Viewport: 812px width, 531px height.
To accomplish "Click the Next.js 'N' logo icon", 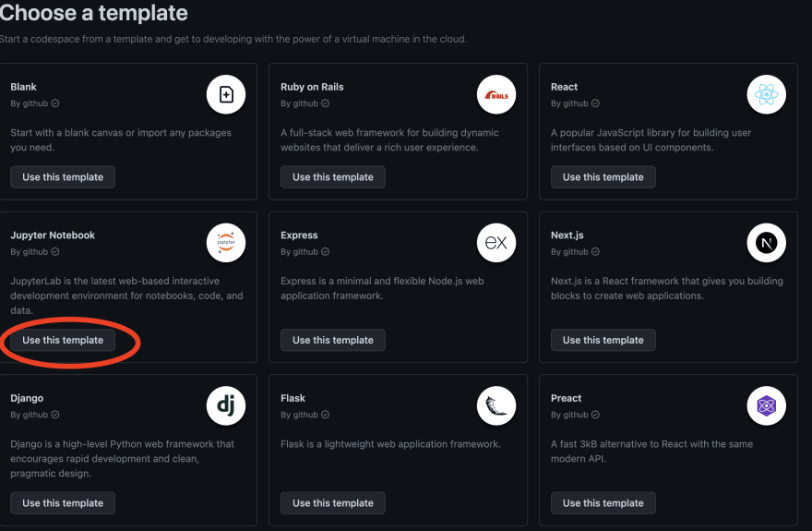I will click(x=766, y=243).
